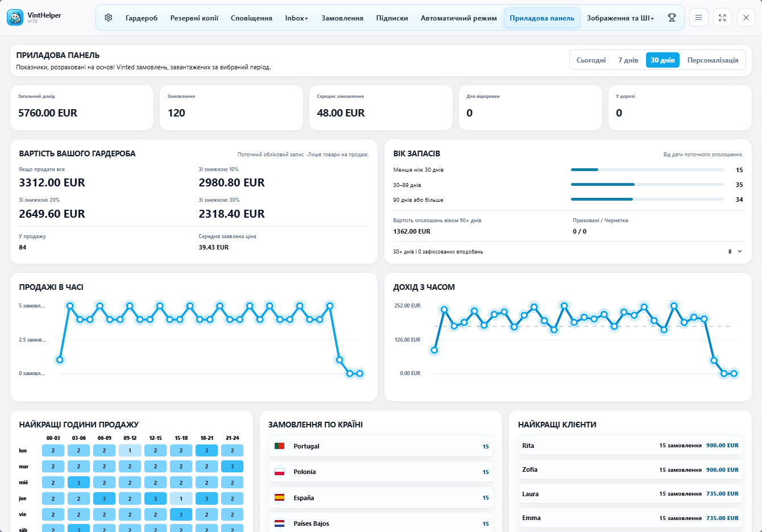Click the España flag icon

(x=279, y=498)
